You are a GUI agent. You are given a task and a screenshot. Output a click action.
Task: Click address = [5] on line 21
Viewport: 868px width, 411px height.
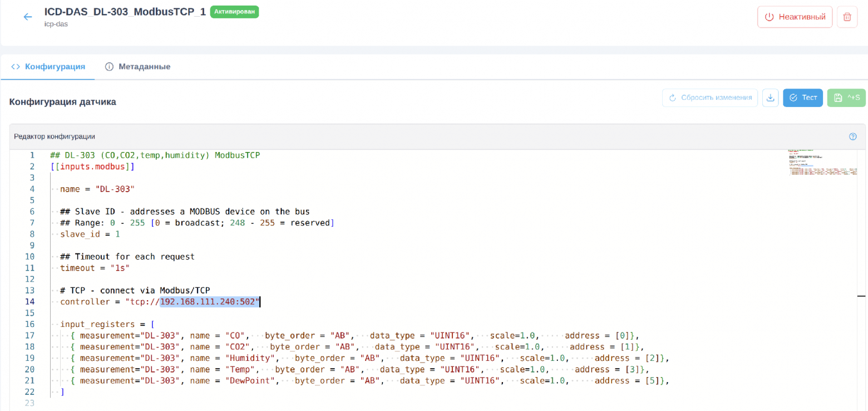627,381
